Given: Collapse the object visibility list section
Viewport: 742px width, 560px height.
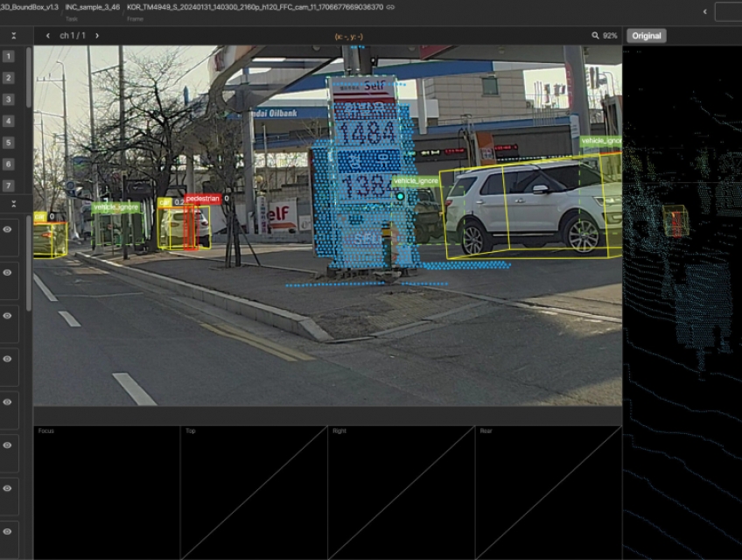Looking at the screenshot, I should click(14, 205).
